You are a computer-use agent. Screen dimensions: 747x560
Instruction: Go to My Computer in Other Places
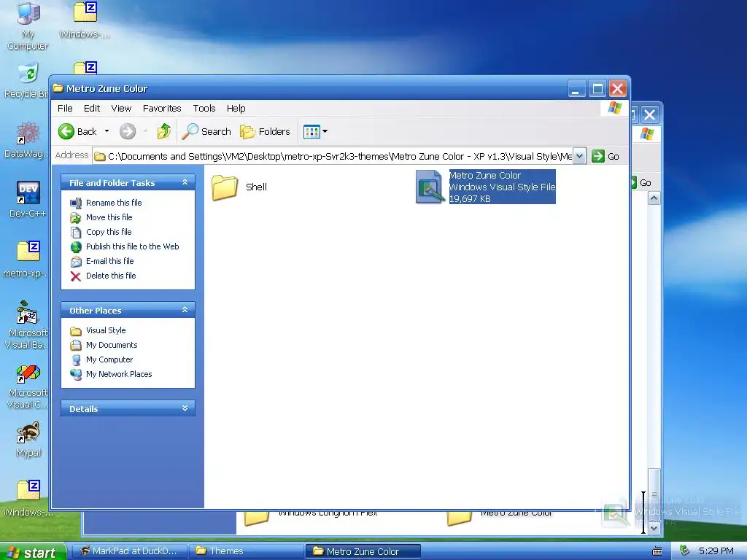pos(109,359)
